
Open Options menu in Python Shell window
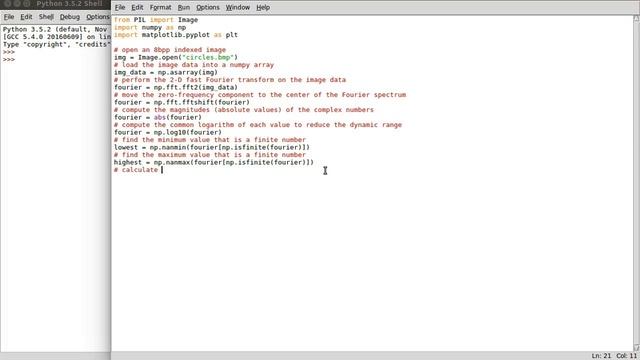(x=98, y=17)
